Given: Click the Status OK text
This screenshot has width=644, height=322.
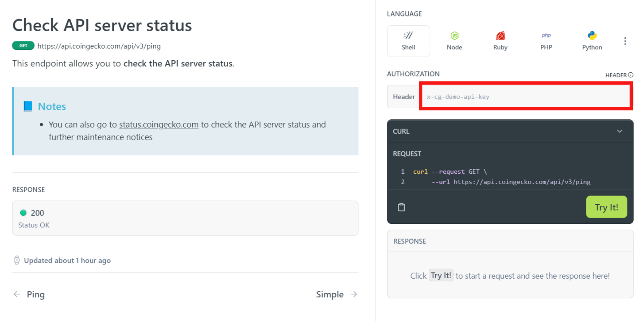Looking at the screenshot, I should 34,225.
